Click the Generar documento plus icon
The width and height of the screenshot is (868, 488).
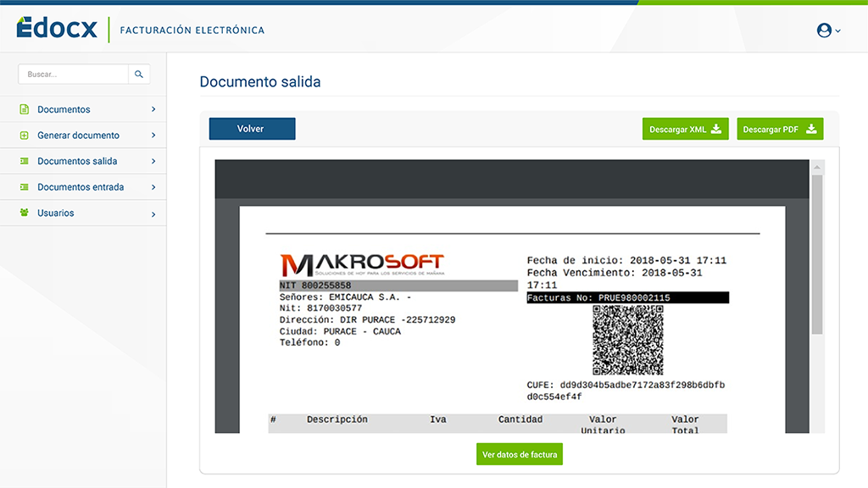pyautogui.click(x=24, y=135)
